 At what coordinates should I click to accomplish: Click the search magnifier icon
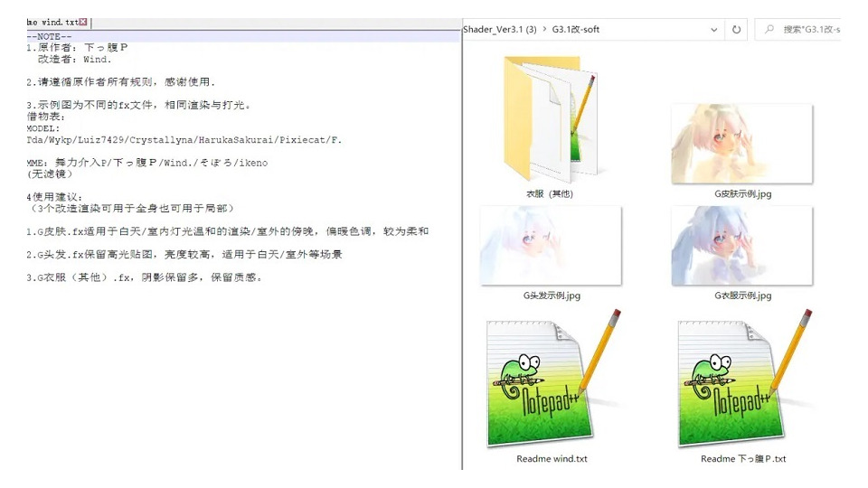pos(769,29)
